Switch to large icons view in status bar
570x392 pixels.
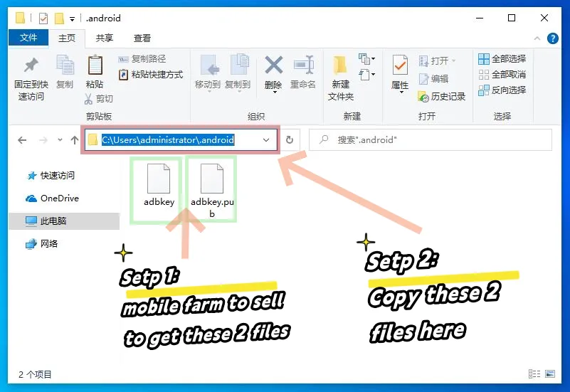[x=549, y=374]
